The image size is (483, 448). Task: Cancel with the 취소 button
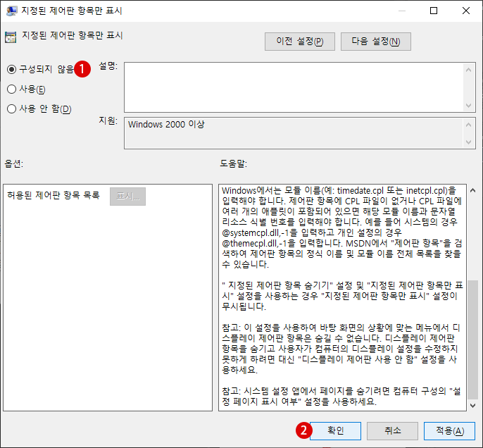point(392,431)
